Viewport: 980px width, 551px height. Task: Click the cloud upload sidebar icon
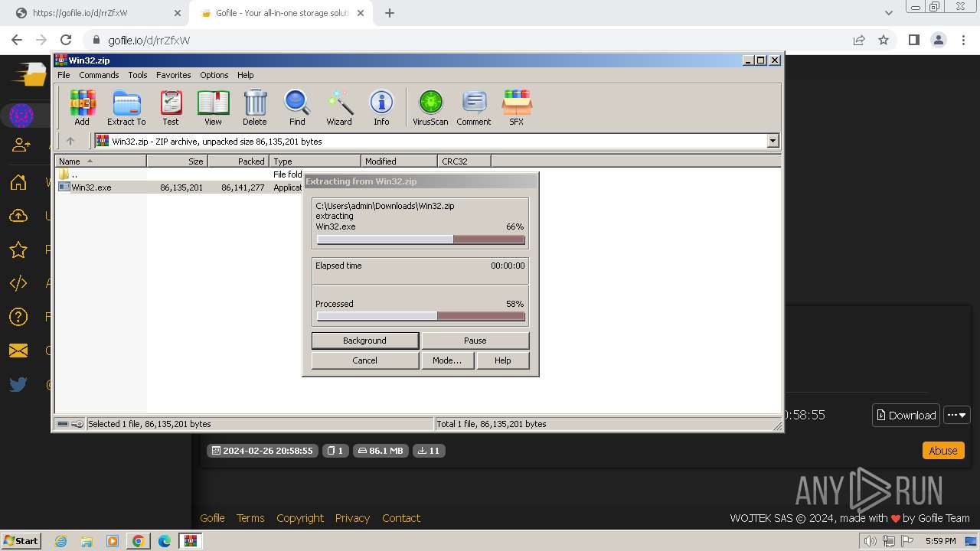[18, 216]
